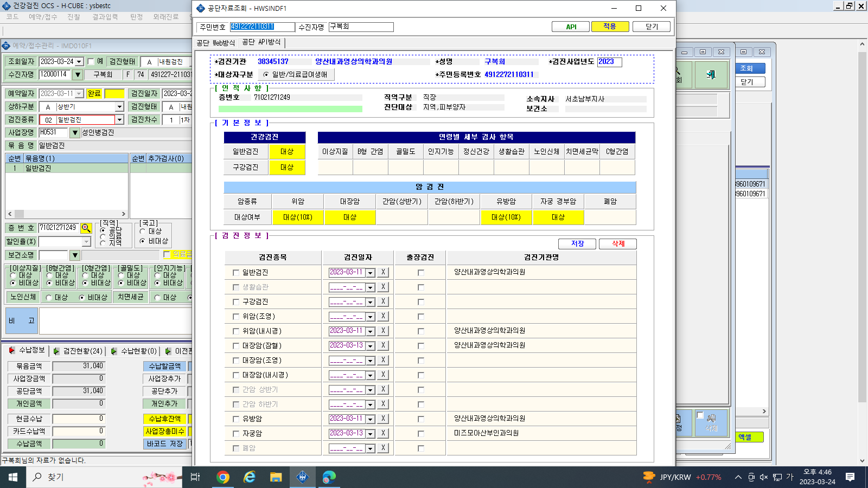Image resolution: width=868 pixels, height=488 pixels.
Task: Clear the 일반검진 date with X button
Action: tap(383, 272)
